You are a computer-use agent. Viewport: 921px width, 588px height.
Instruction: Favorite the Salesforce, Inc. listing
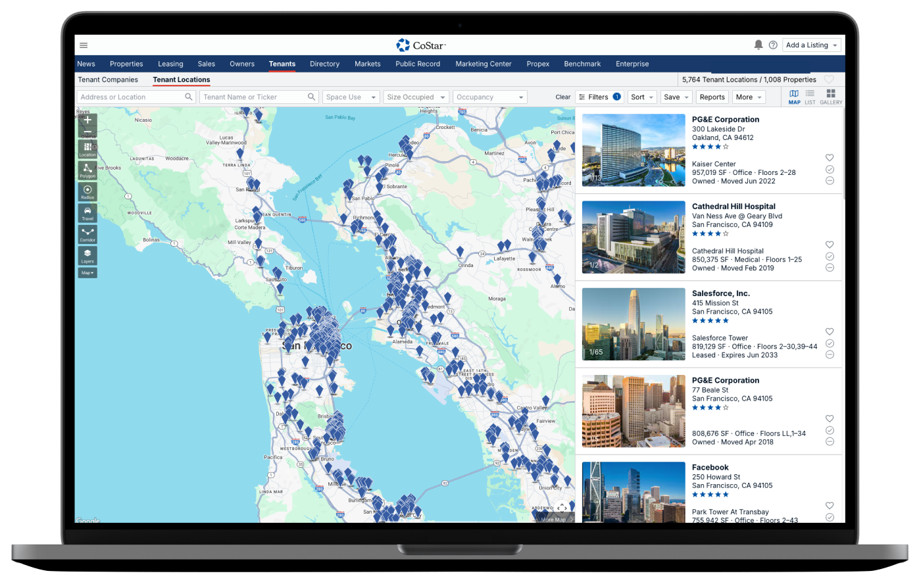[x=830, y=331]
